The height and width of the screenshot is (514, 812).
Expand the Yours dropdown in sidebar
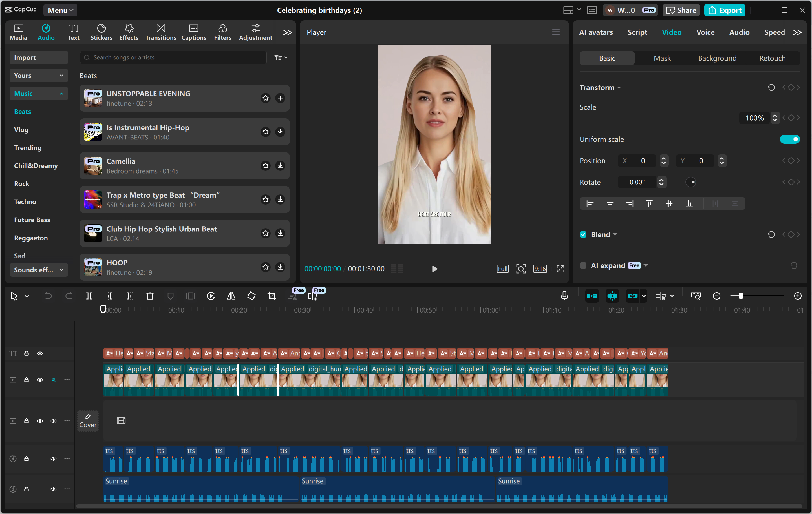38,76
